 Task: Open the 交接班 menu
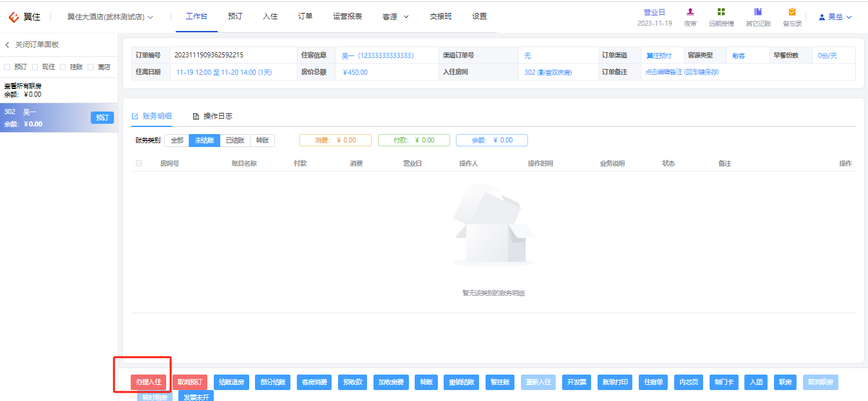tap(441, 16)
